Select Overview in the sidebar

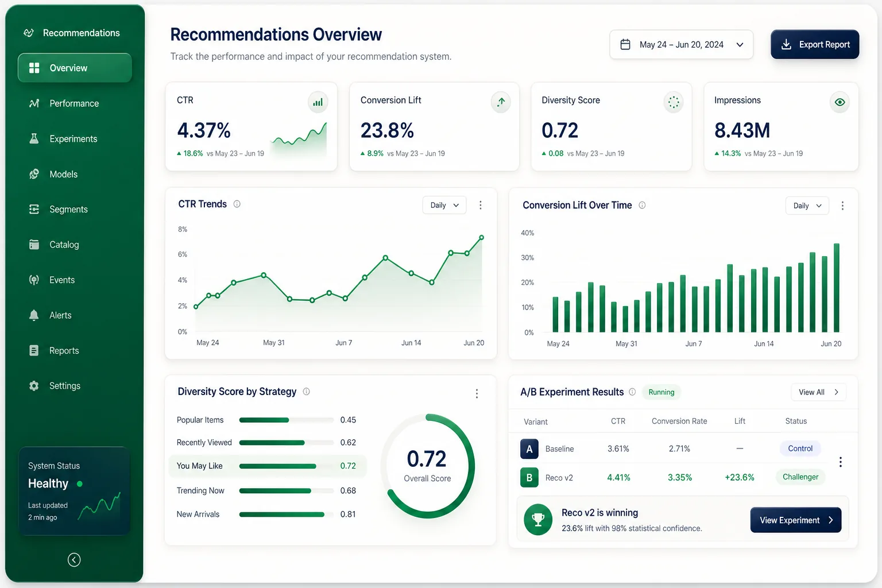[x=75, y=68]
